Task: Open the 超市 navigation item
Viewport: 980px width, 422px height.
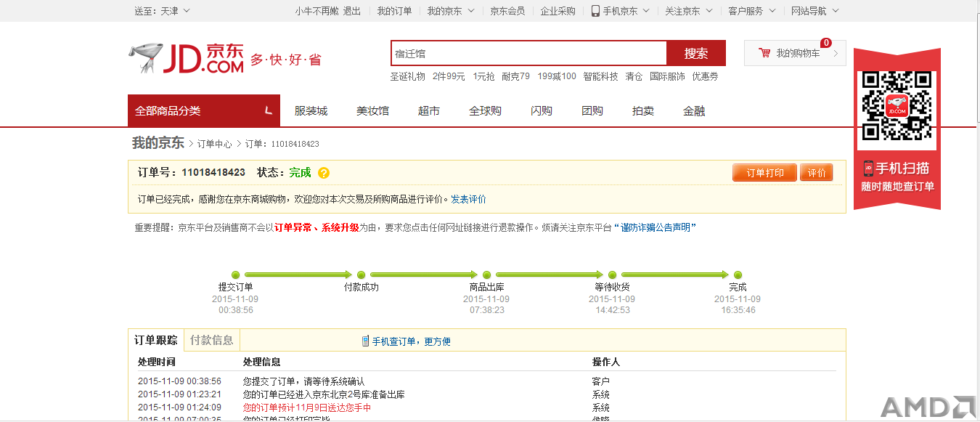Action: [x=429, y=111]
